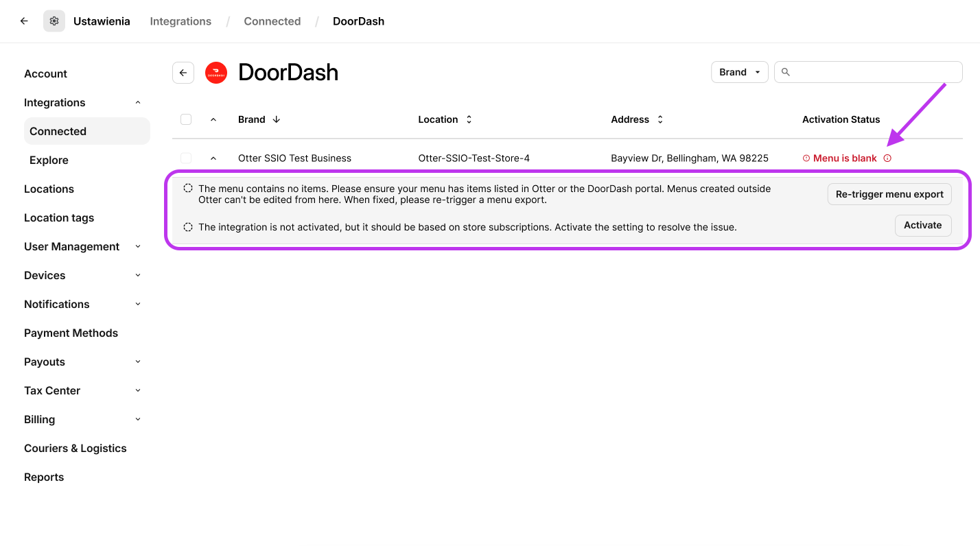The image size is (980, 546).
Task: Sort by Brand column arrow
Action: pyautogui.click(x=277, y=119)
